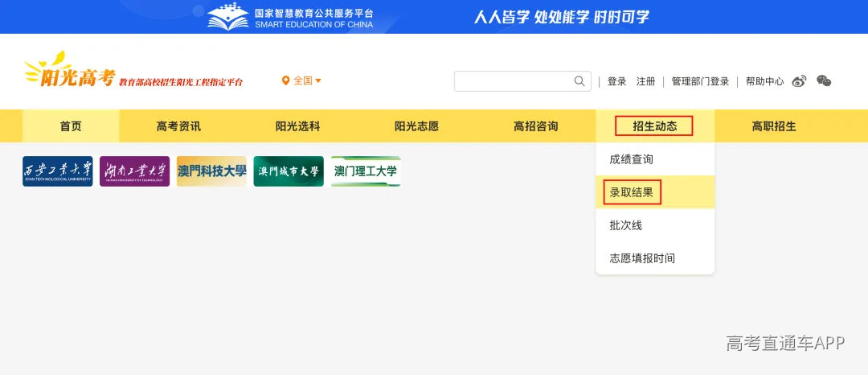Open 管理部门登录 link
The width and height of the screenshot is (868, 375).
pyautogui.click(x=700, y=81)
